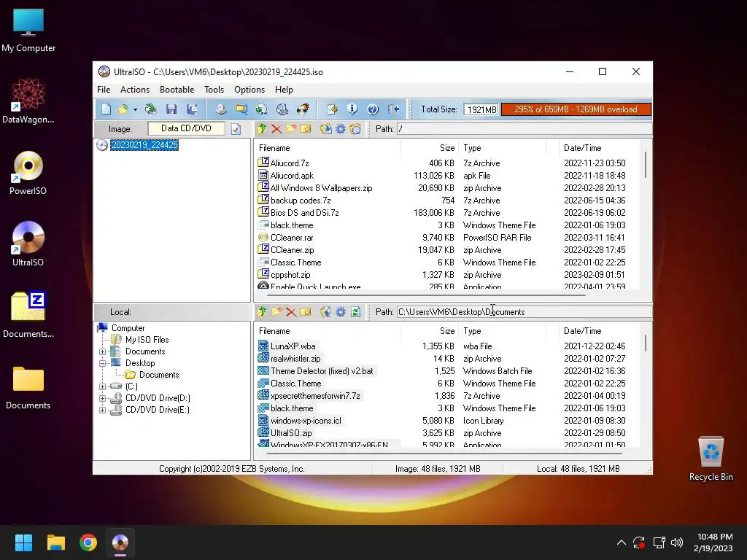Click the red X delete icon in image pane
Viewport: 747px width, 560px height.
point(276,128)
